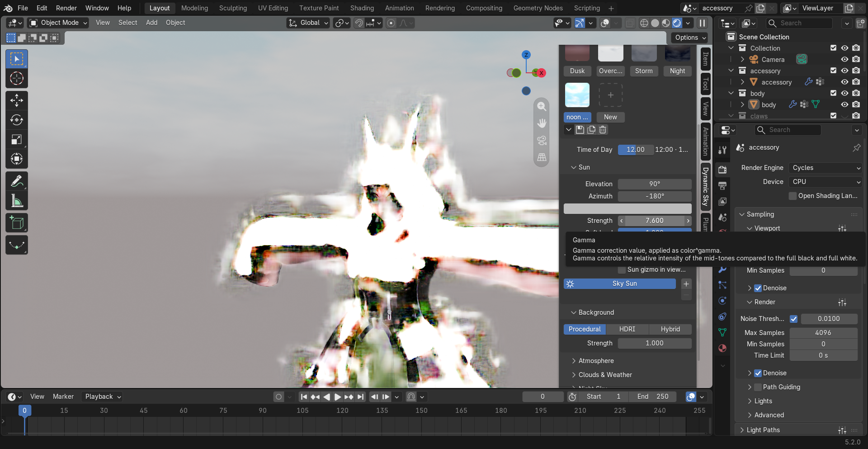Choose the Measure tool
The image size is (868, 449).
coord(17,201)
